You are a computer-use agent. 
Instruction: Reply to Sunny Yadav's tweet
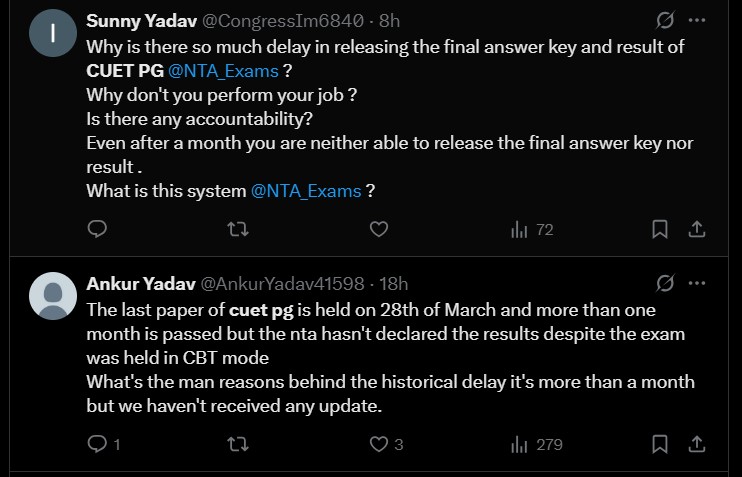pyautogui.click(x=97, y=229)
